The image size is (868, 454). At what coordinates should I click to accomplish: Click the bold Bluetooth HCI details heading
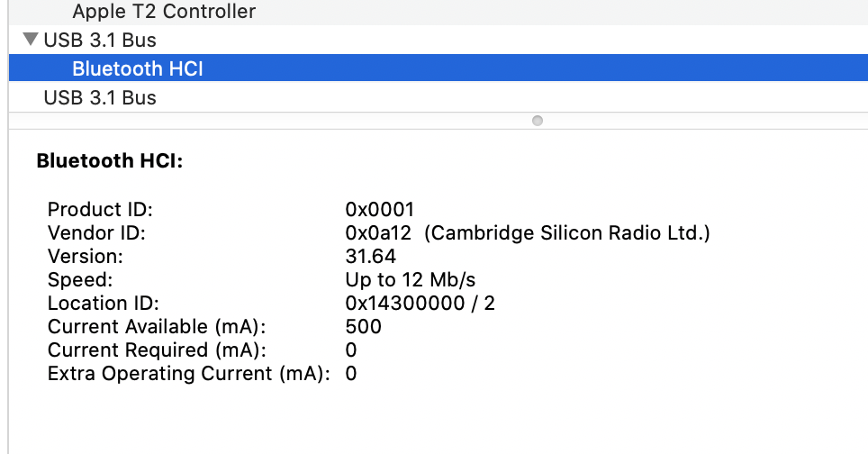click(109, 162)
